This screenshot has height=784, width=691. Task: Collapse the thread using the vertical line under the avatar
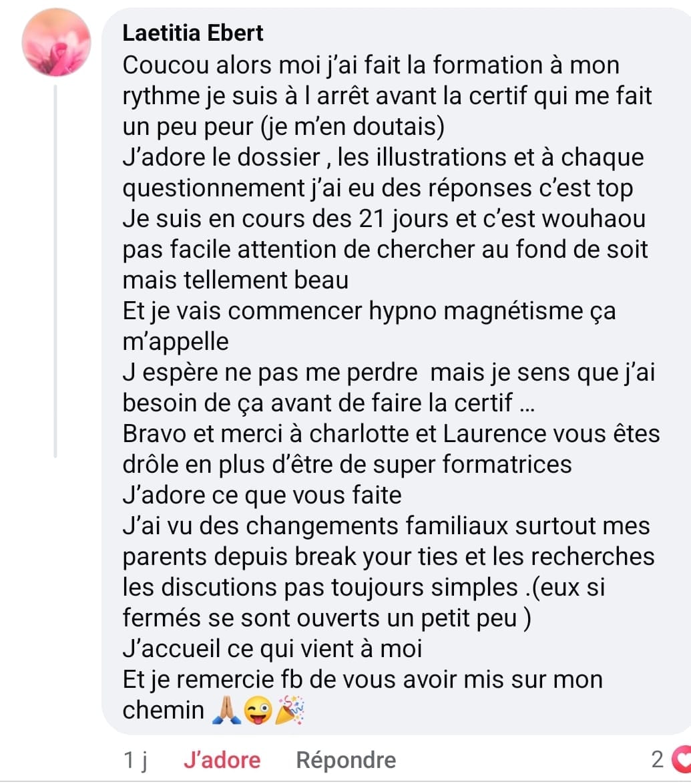click(55, 271)
